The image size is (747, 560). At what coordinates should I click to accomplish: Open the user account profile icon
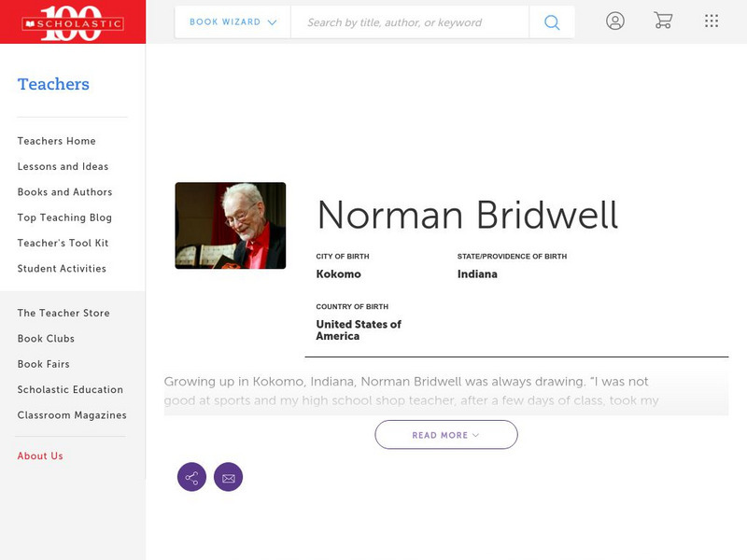click(x=615, y=21)
